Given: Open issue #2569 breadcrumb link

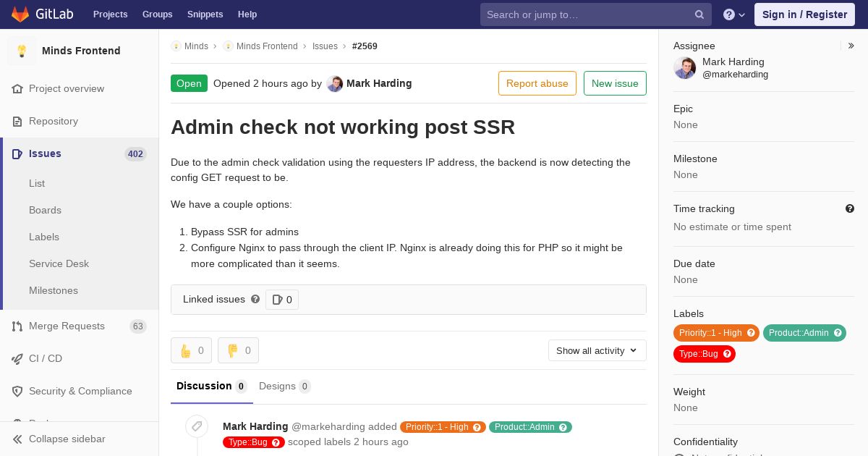Looking at the screenshot, I should [365, 46].
